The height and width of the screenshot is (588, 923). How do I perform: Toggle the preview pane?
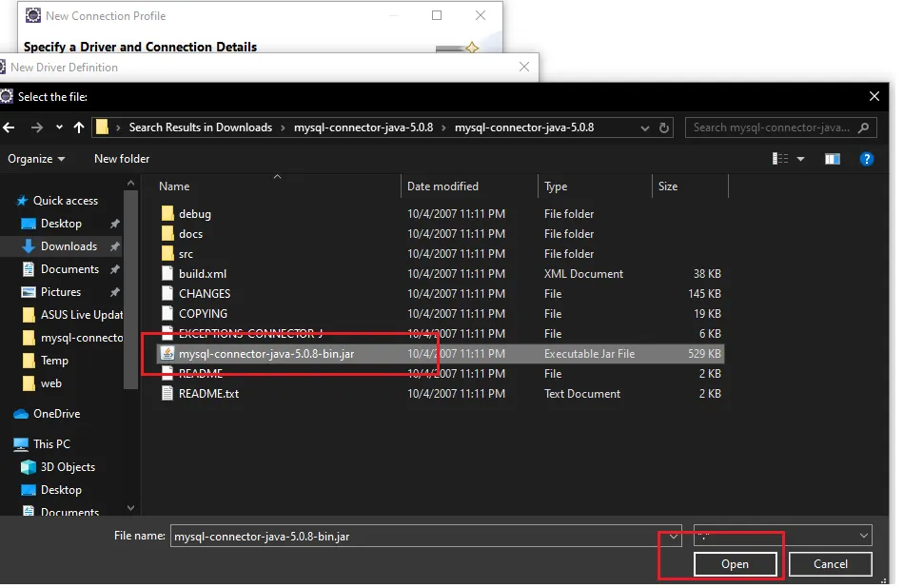(x=833, y=159)
